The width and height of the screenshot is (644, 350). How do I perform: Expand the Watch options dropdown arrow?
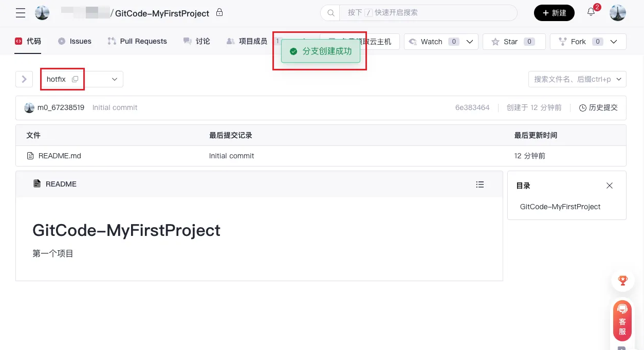(x=469, y=42)
